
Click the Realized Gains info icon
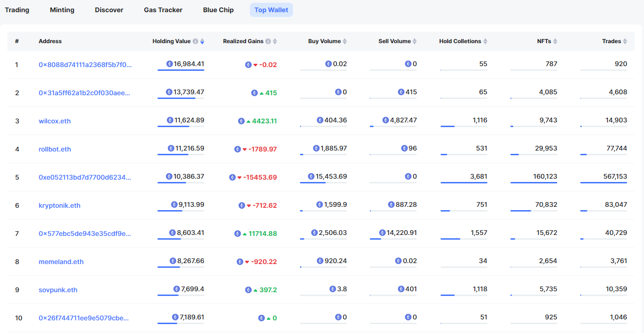(x=268, y=41)
